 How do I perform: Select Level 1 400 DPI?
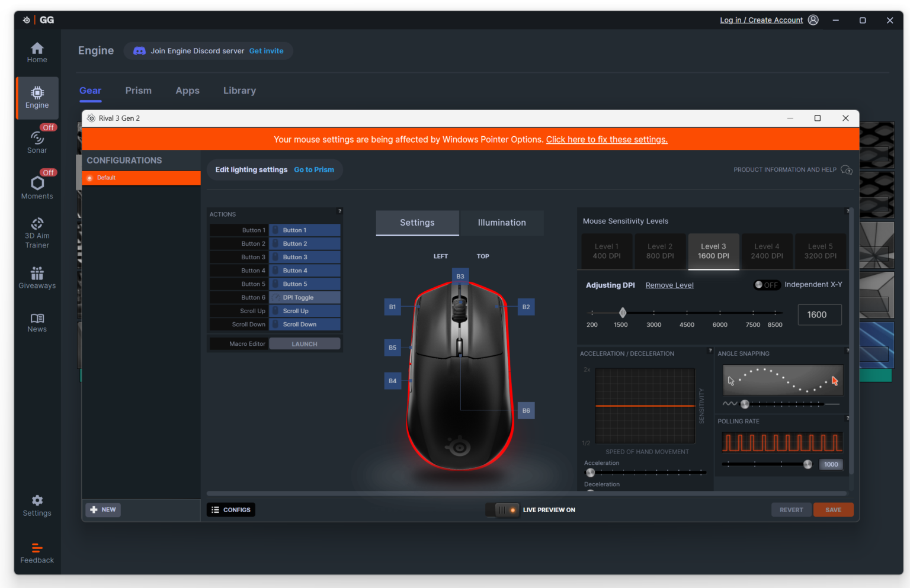pos(607,251)
